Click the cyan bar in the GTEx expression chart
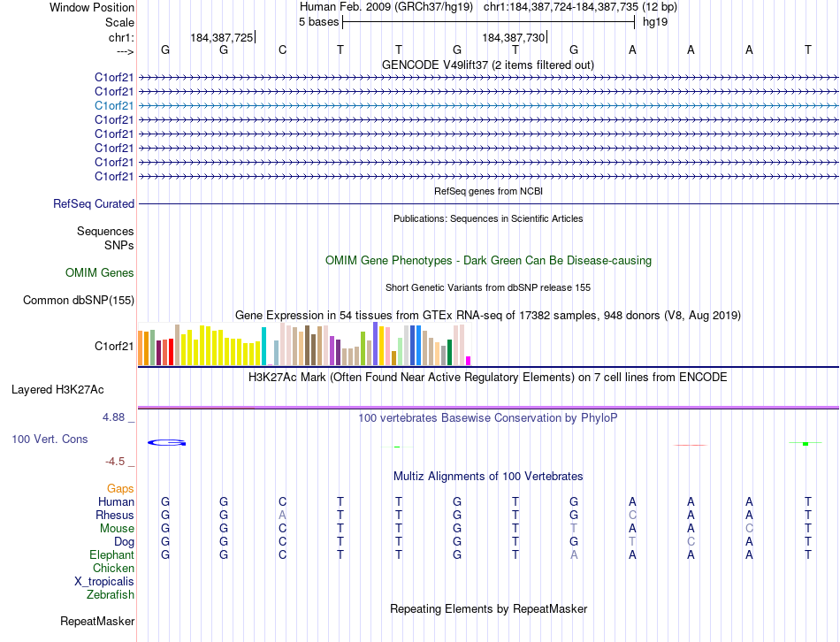The image size is (840, 642). (263, 346)
